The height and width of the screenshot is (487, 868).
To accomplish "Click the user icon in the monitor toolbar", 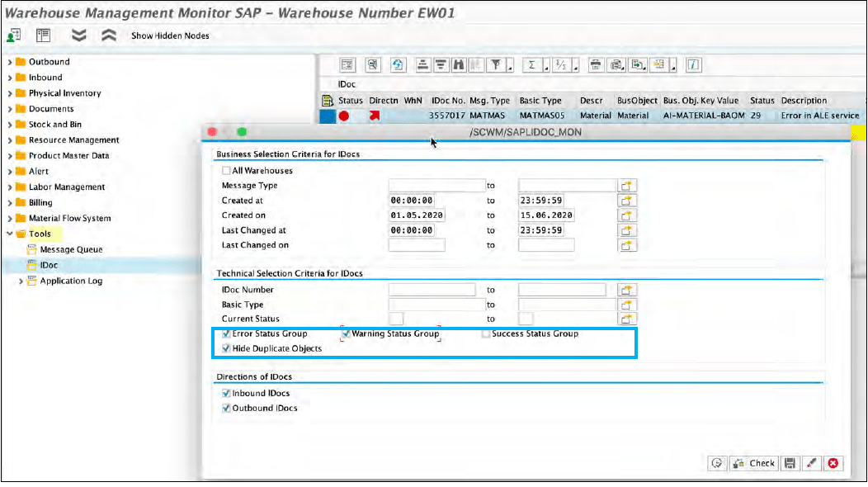I will click(x=14, y=35).
